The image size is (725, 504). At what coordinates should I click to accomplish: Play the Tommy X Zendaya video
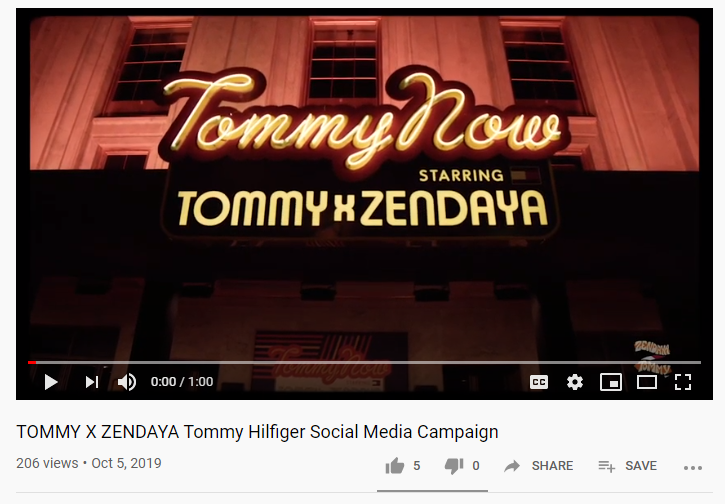(51, 382)
